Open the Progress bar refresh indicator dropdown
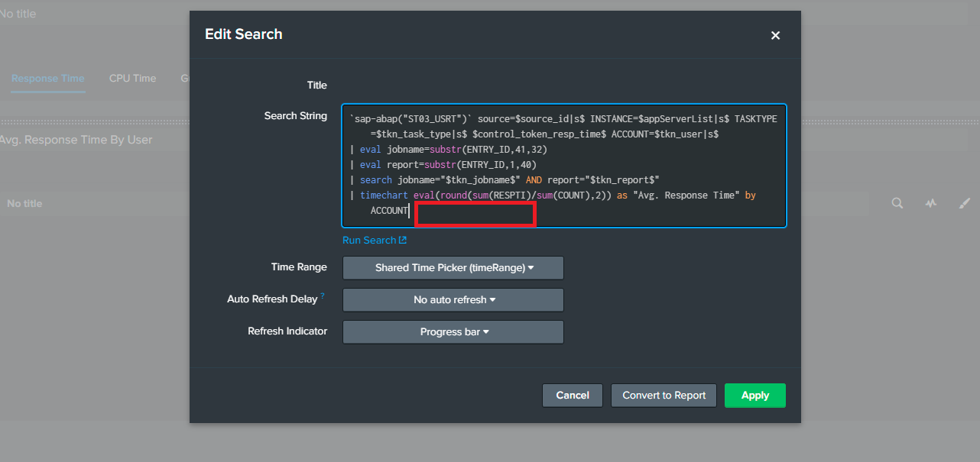The width and height of the screenshot is (980, 462). tap(453, 332)
